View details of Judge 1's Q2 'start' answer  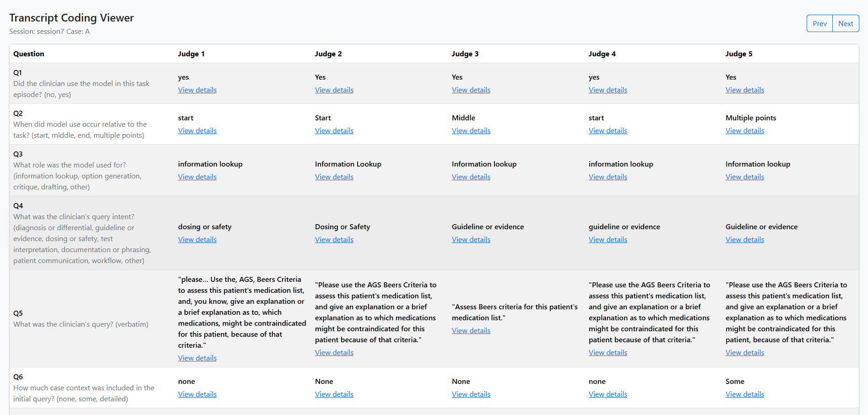click(x=197, y=130)
